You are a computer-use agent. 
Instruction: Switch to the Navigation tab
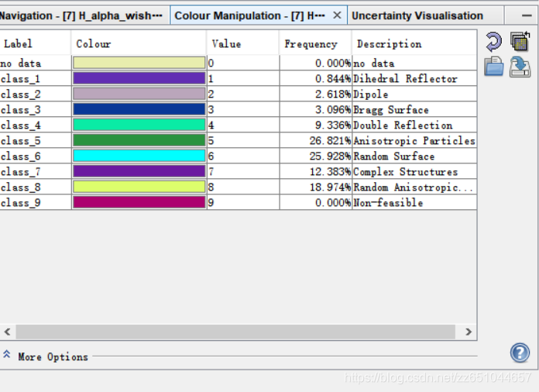coord(81,15)
